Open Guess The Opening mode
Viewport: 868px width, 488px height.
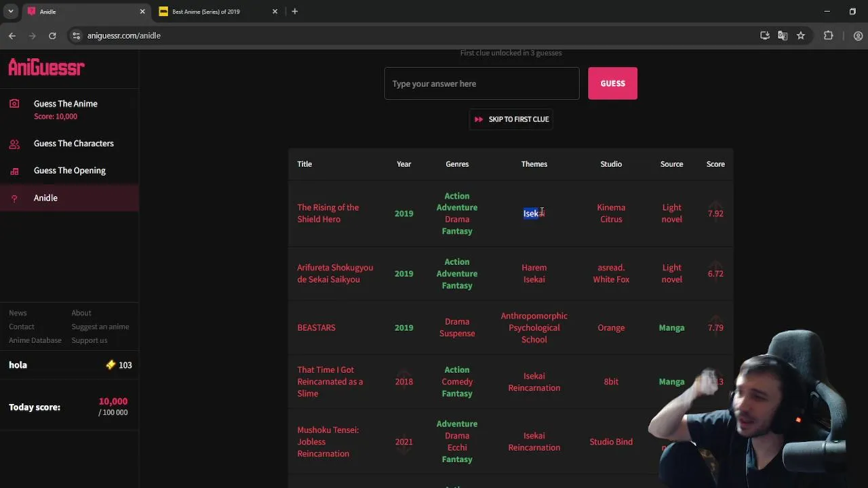click(70, 171)
